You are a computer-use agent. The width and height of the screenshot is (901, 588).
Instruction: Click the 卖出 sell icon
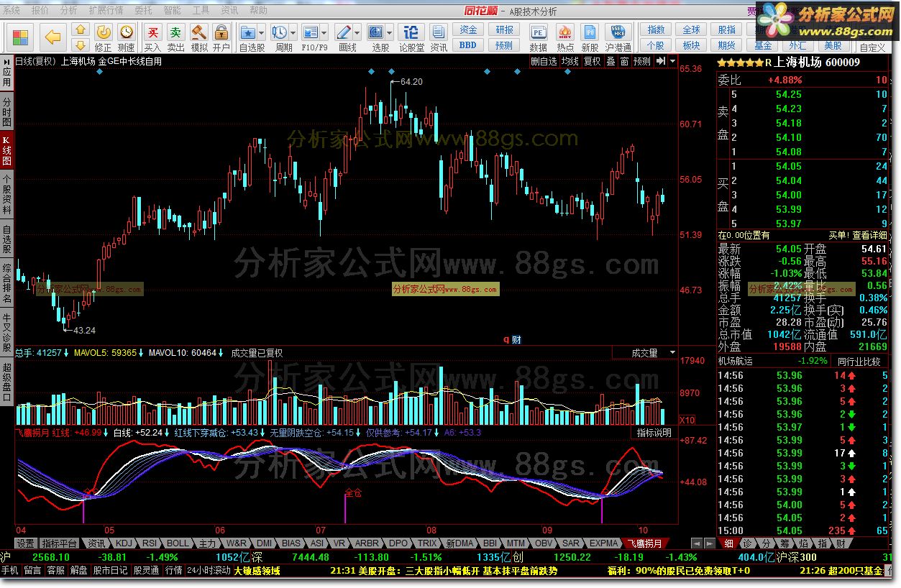[175, 38]
